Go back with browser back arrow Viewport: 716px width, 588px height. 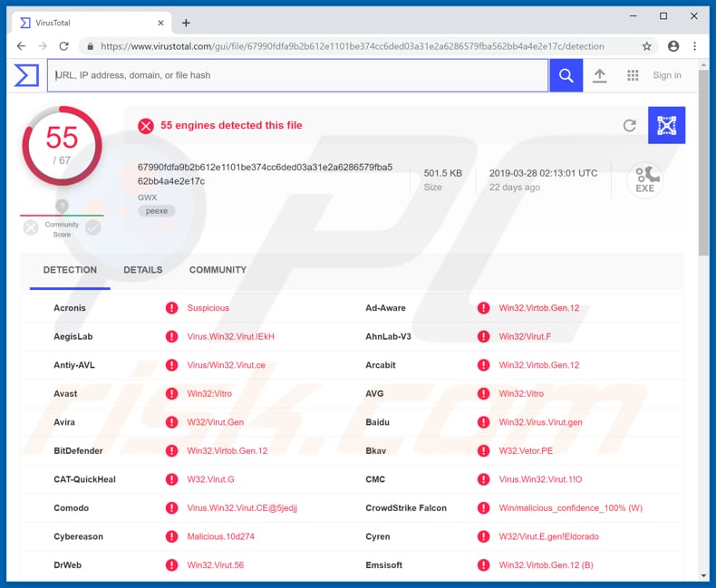[21, 46]
